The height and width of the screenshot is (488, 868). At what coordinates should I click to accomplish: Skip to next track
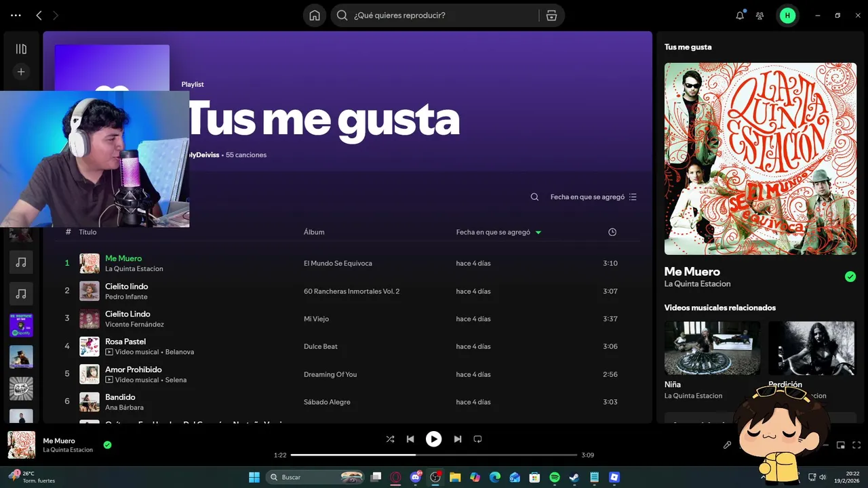point(458,439)
